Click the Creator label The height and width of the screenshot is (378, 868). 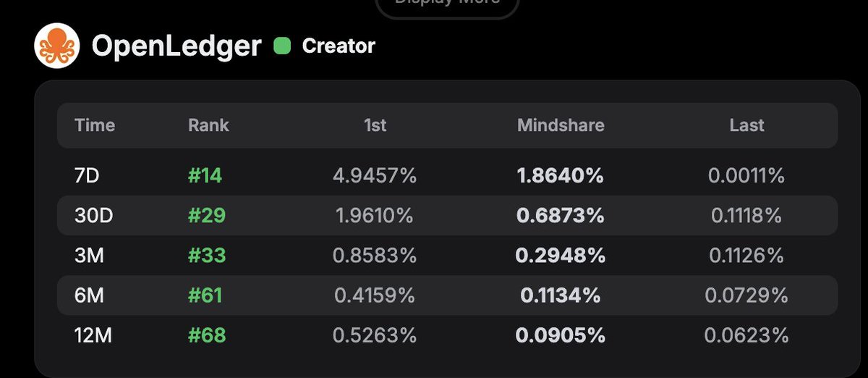point(339,46)
